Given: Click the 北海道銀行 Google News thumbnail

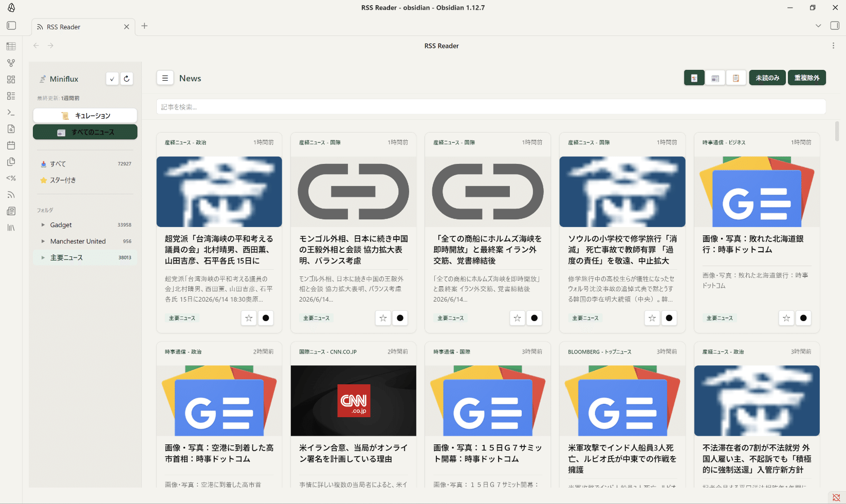Looking at the screenshot, I should pos(757,192).
